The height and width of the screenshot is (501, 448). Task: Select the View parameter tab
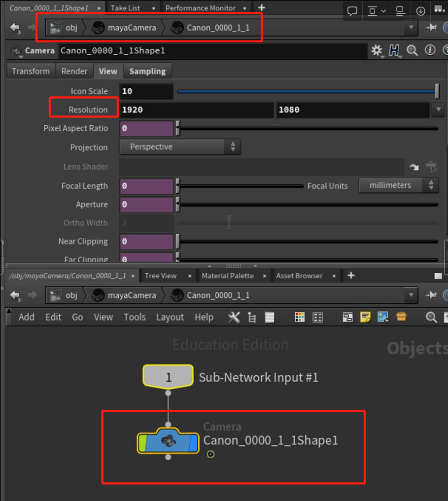[108, 71]
